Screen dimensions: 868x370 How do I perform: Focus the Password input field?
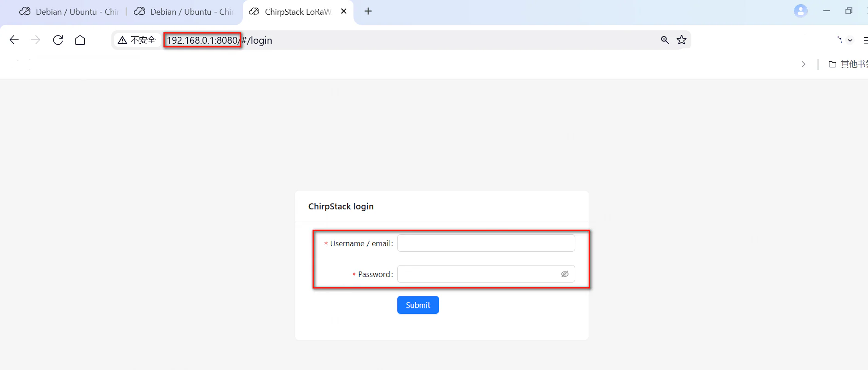(486, 274)
